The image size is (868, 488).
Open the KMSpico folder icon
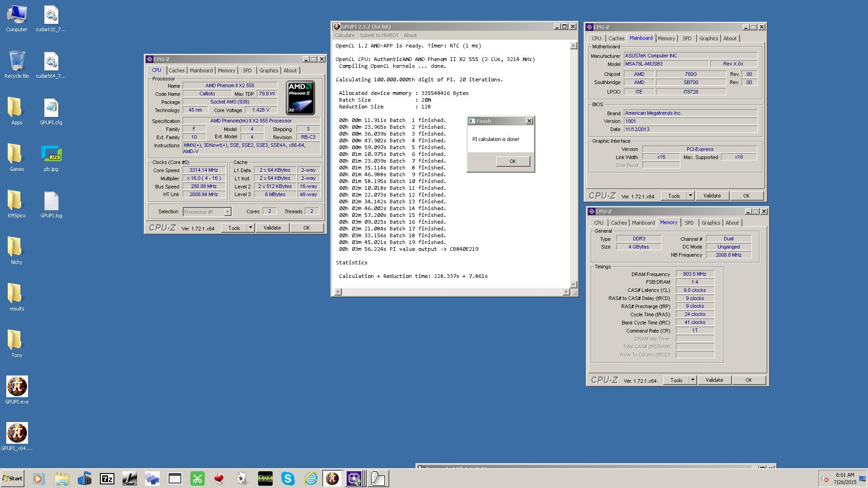(17, 205)
